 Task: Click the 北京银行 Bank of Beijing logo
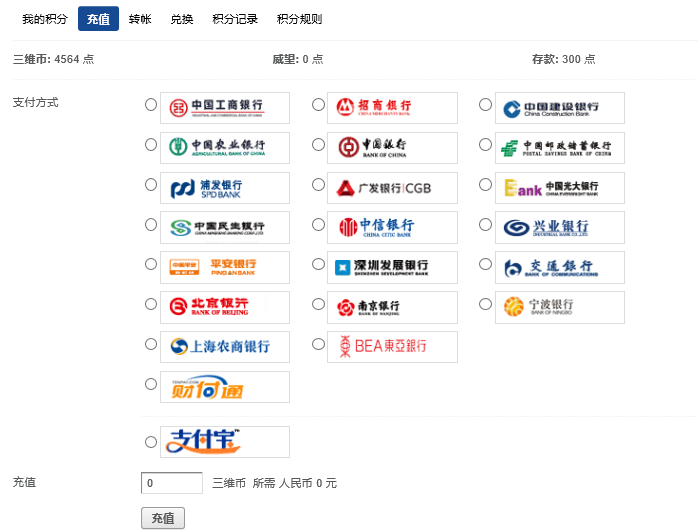tap(225, 307)
